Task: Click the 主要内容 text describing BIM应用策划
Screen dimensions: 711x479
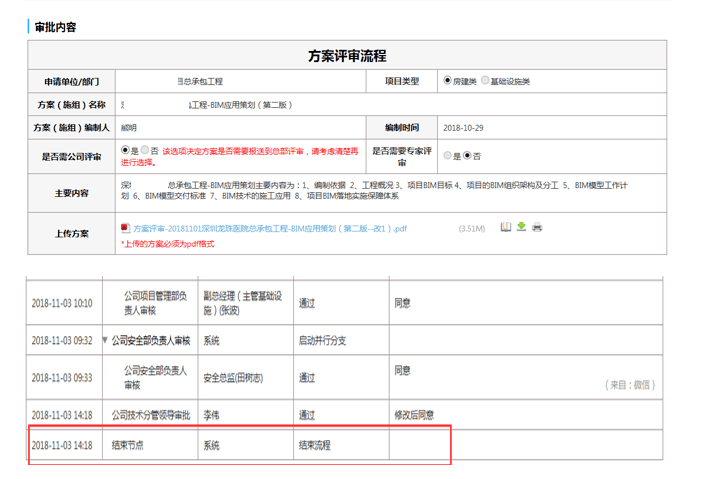Action: (x=374, y=191)
